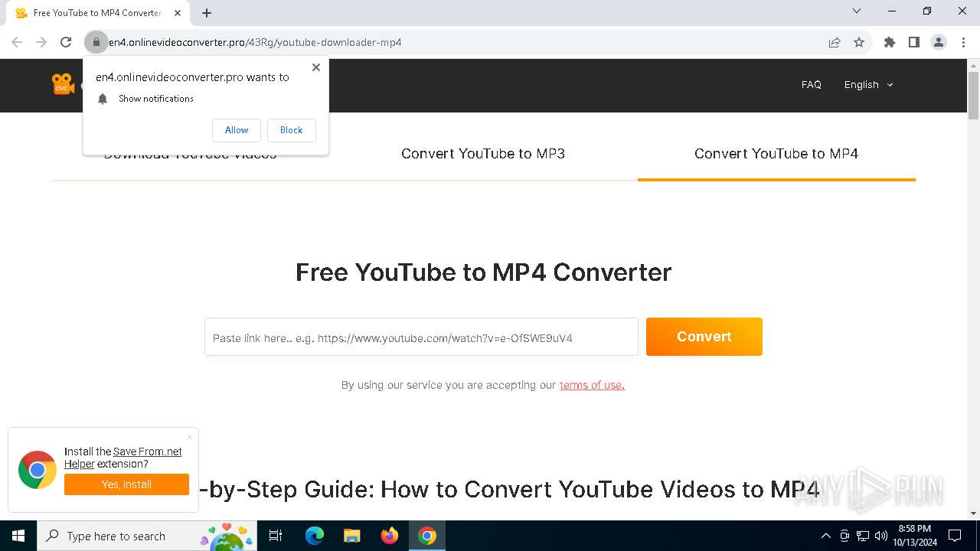Screen dimensions: 980x551
Task: Block notifications from the site
Action: pos(291,130)
